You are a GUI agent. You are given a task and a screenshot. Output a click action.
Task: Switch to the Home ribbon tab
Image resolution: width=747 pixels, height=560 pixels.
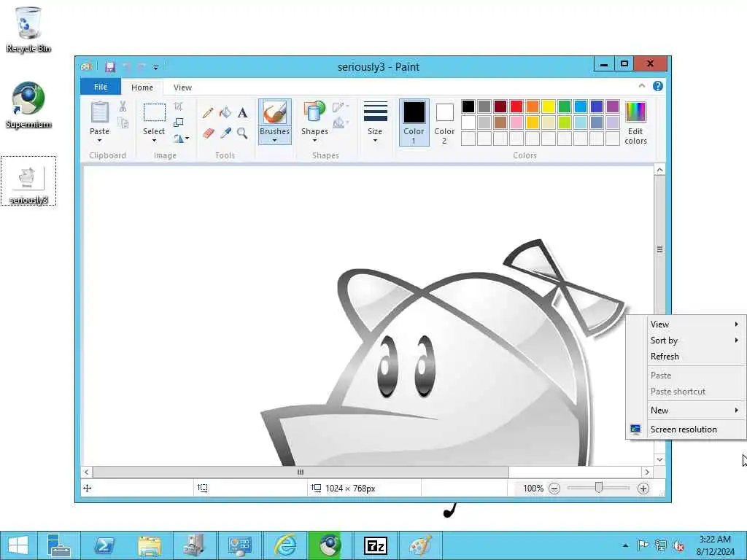pos(142,87)
